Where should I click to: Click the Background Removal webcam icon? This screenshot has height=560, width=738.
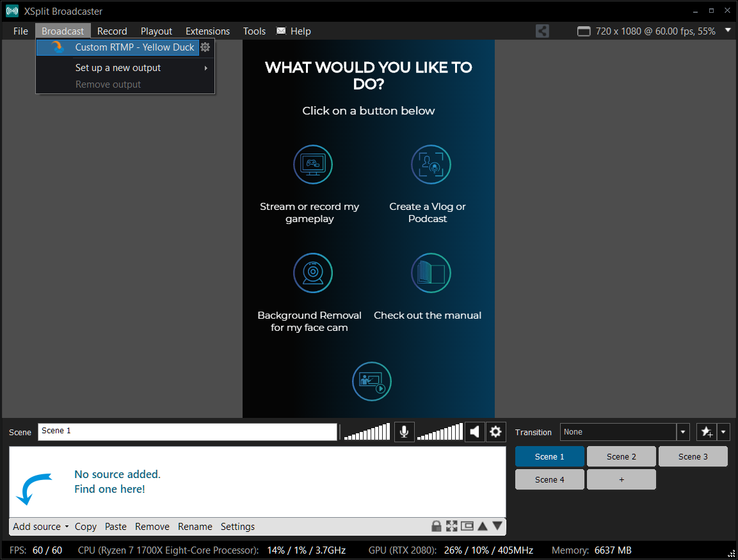click(313, 273)
